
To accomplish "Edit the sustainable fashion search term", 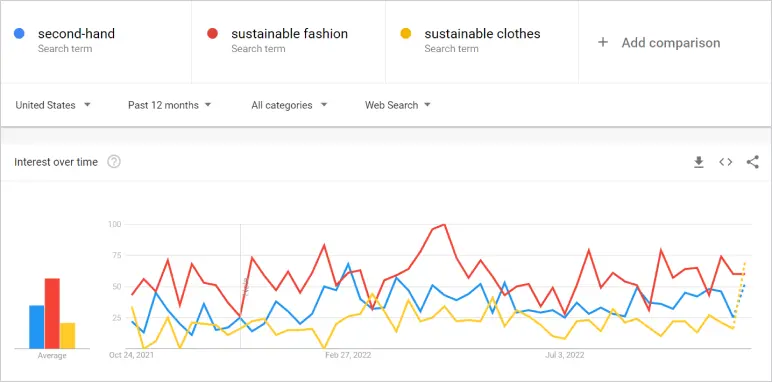I will (290, 33).
